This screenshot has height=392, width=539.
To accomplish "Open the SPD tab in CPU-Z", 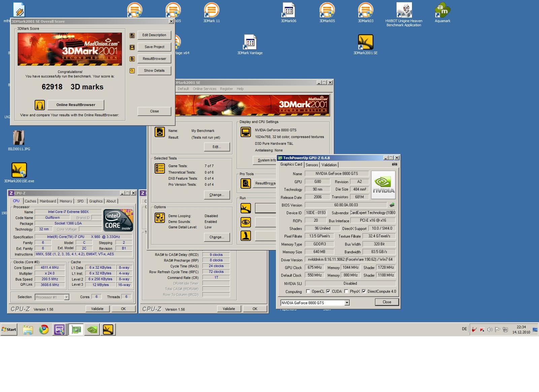I will [80, 201].
